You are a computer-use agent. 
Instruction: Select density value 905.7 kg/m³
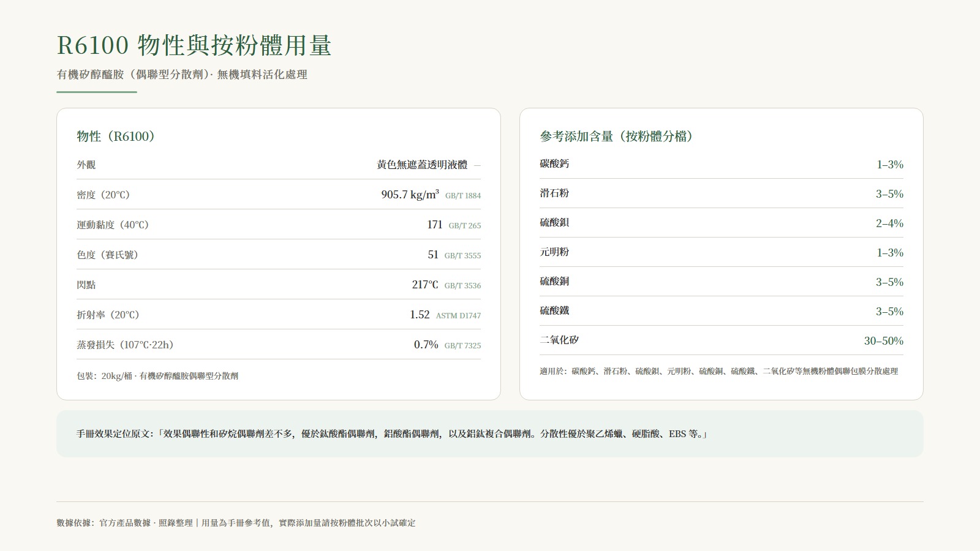[410, 194]
